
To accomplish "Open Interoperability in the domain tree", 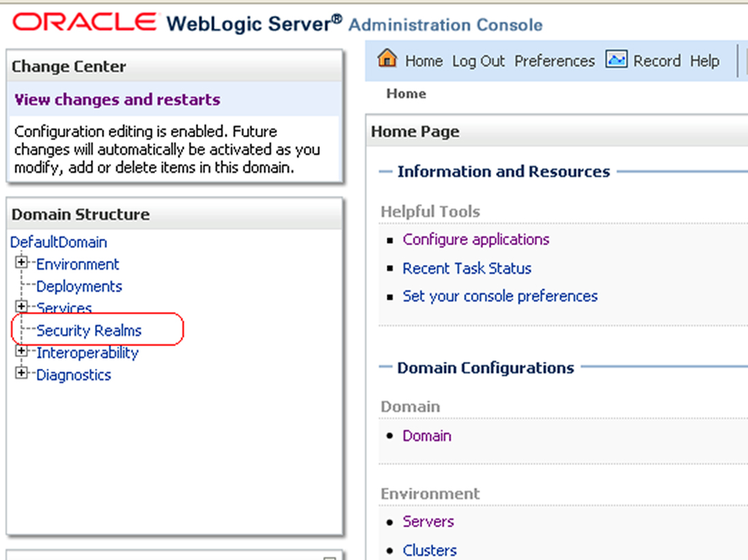I will [x=87, y=353].
